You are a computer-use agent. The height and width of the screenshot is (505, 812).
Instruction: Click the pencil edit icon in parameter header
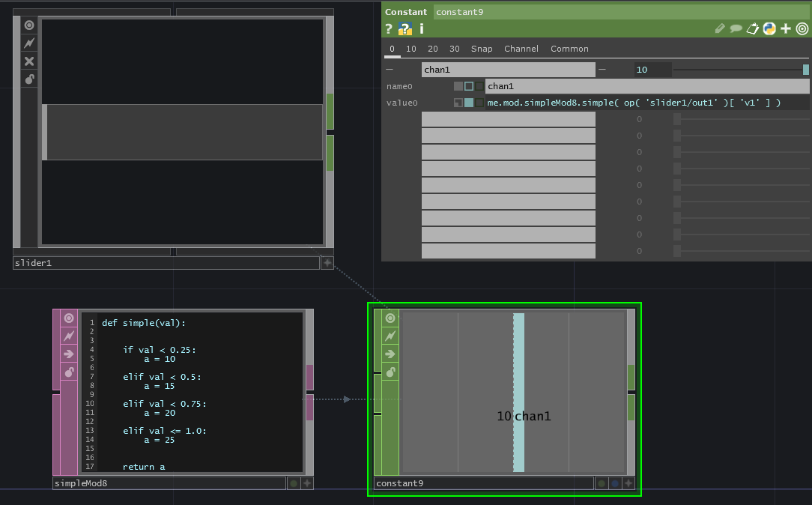pos(720,29)
